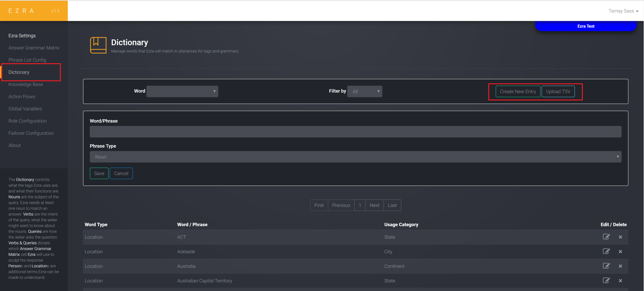Click the Create New Entry button

point(518,91)
